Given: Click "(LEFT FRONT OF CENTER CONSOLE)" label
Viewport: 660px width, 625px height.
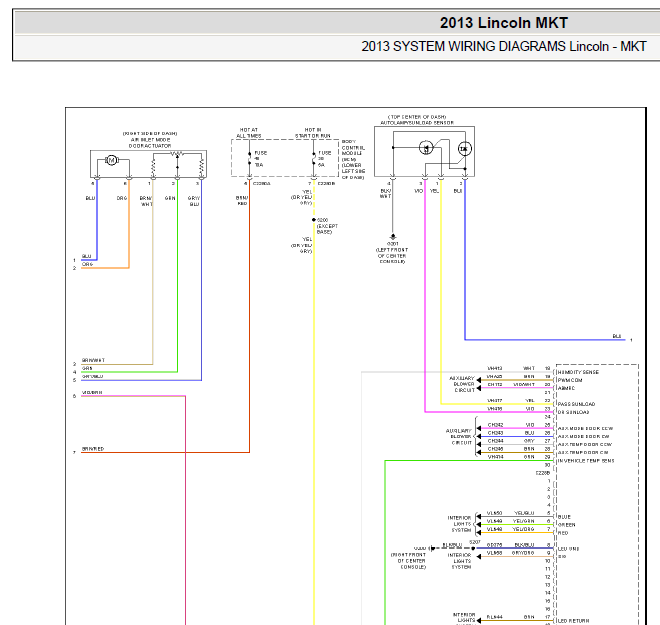Looking at the screenshot, I should (x=392, y=255).
